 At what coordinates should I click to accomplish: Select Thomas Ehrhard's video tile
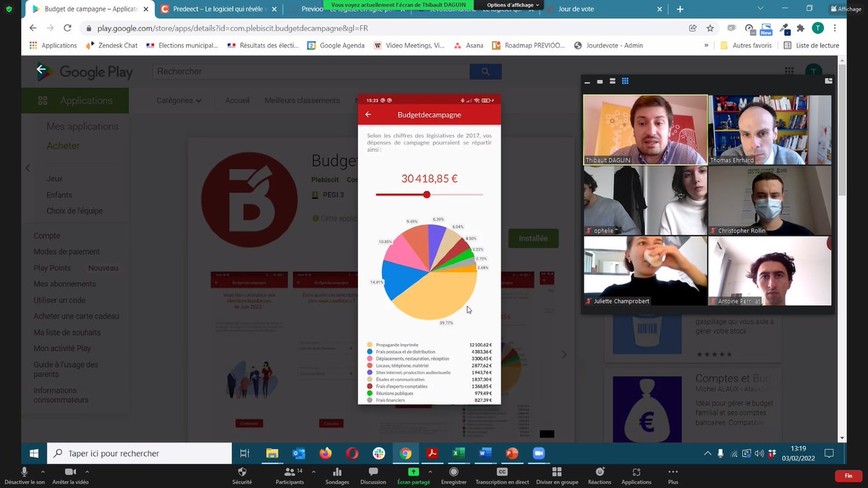click(x=770, y=130)
